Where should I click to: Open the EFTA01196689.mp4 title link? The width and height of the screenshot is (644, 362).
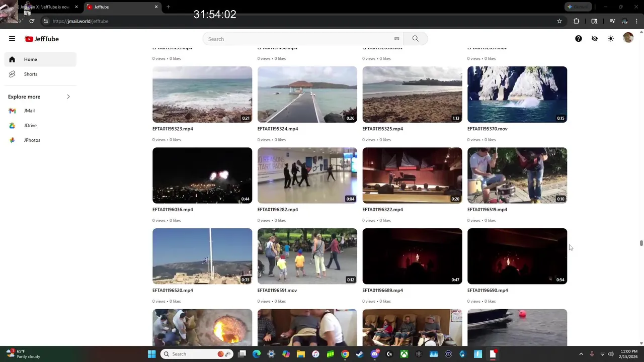click(x=382, y=291)
